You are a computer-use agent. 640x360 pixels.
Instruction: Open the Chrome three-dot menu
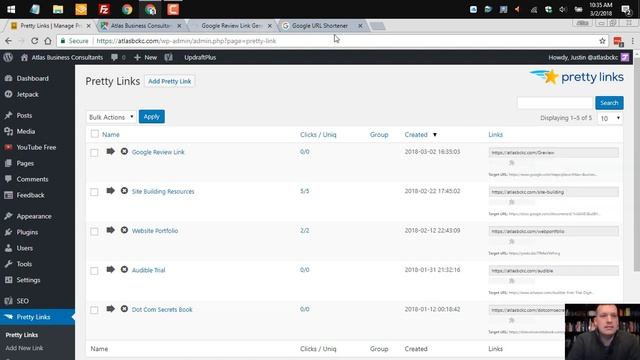click(x=633, y=41)
